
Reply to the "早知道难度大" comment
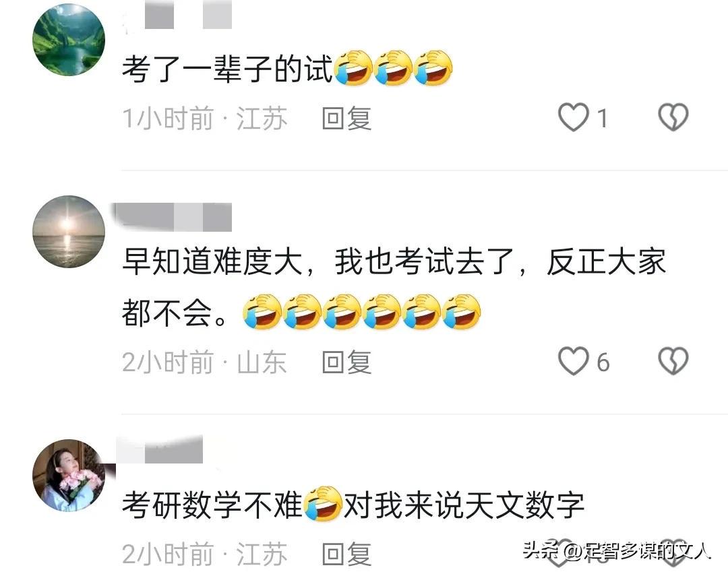[x=347, y=362]
